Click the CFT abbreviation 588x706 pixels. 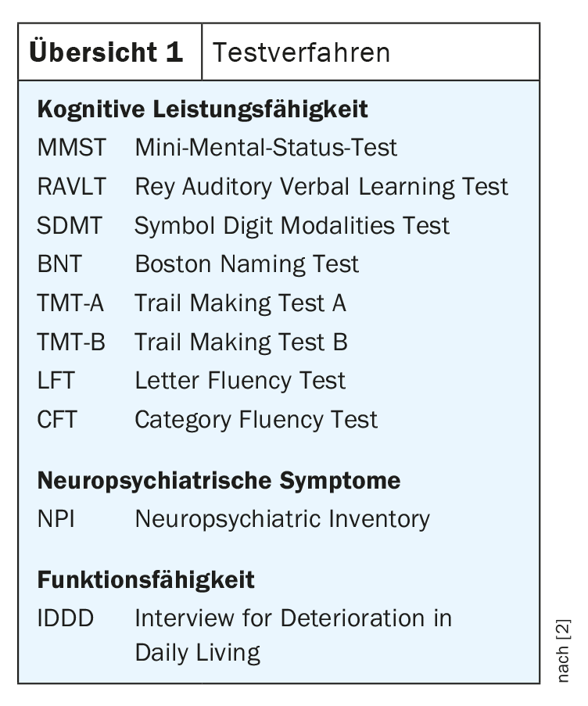(x=57, y=420)
